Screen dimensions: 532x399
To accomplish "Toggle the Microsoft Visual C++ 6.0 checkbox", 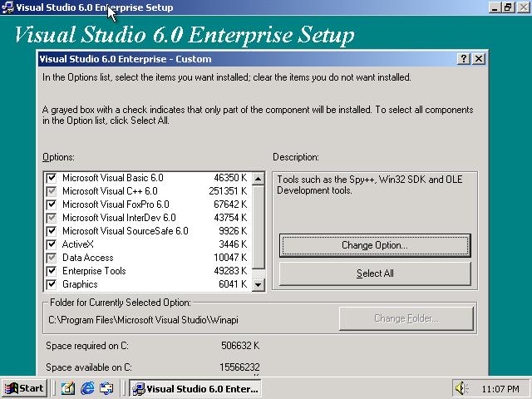I will [x=52, y=191].
